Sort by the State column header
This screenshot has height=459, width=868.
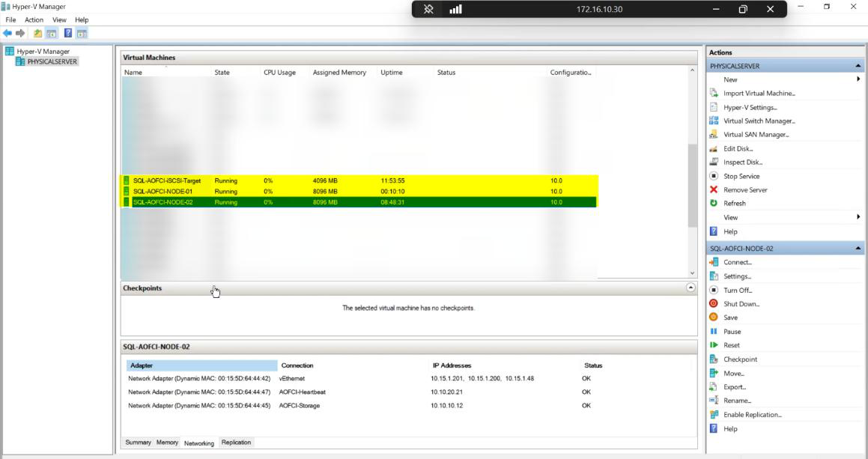(x=236, y=73)
